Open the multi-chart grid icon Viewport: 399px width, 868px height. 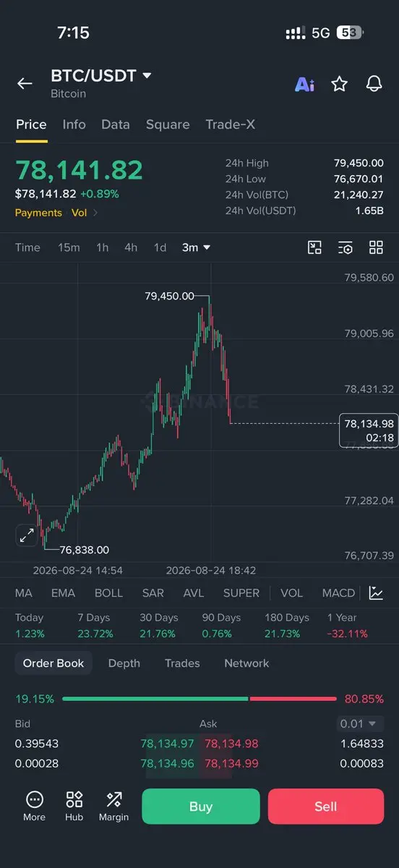click(x=376, y=247)
